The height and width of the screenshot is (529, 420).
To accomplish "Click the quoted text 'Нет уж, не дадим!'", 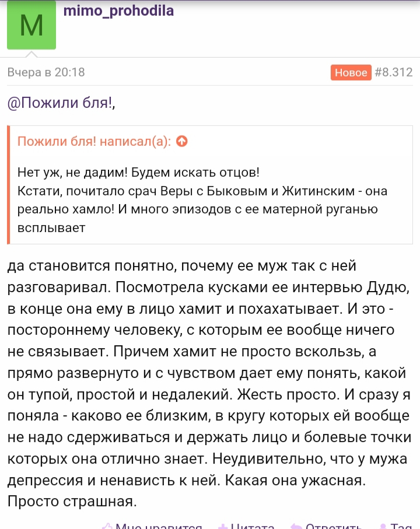I will tap(72, 173).
